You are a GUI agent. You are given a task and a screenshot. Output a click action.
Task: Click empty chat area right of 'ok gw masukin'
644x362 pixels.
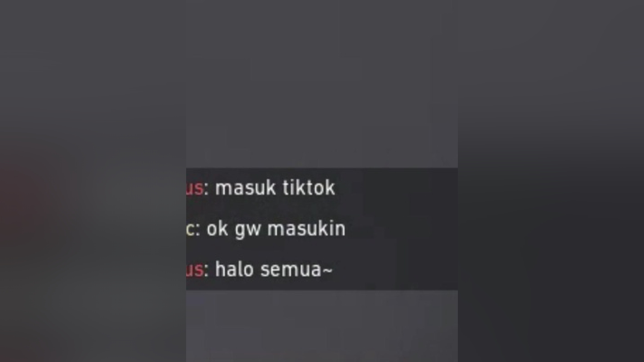click(402, 229)
